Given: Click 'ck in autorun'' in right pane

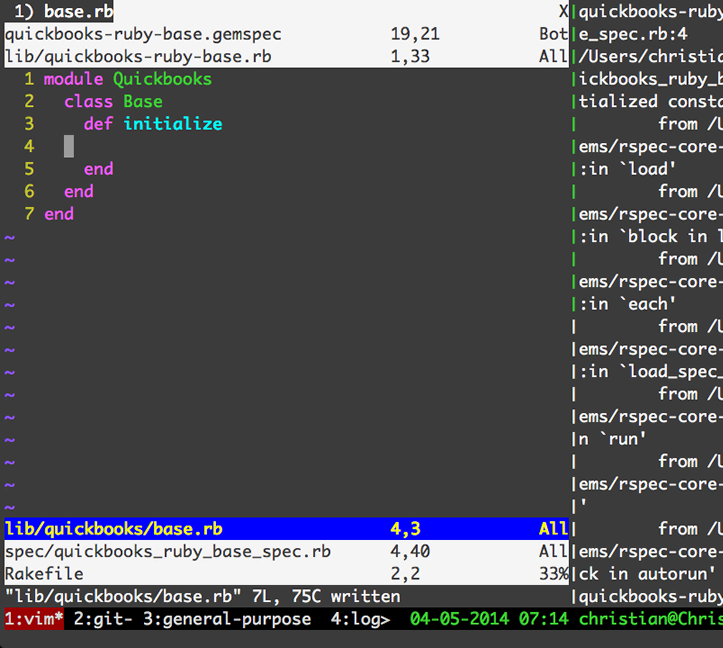Looking at the screenshot, I should point(647,574).
